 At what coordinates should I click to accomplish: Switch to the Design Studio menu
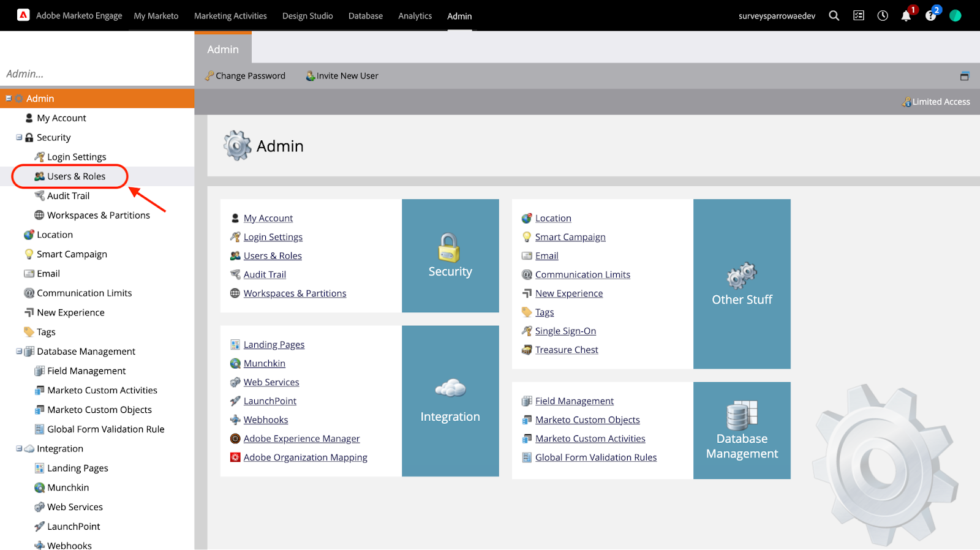(x=307, y=16)
